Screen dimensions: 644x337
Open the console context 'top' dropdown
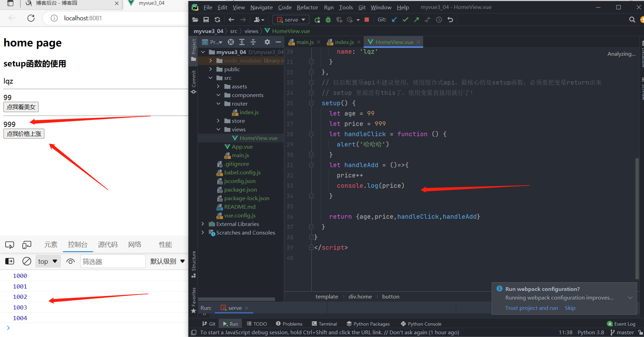48,261
